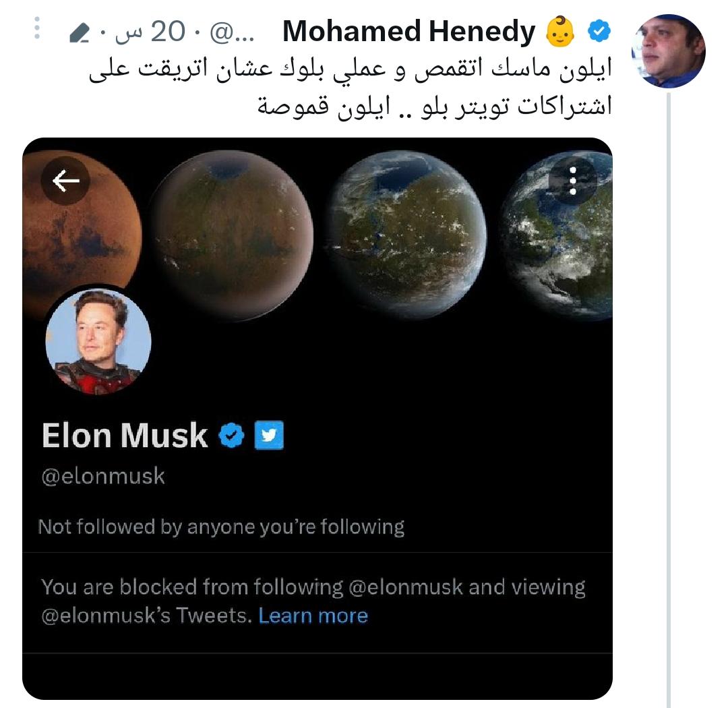Screen dimensions: 728x708
Task: Click the verified checkmark next to Elon Musk
Action: coord(232,436)
